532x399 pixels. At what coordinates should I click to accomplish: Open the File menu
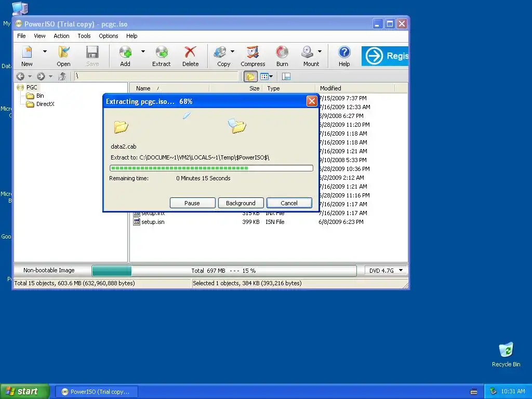coord(21,36)
